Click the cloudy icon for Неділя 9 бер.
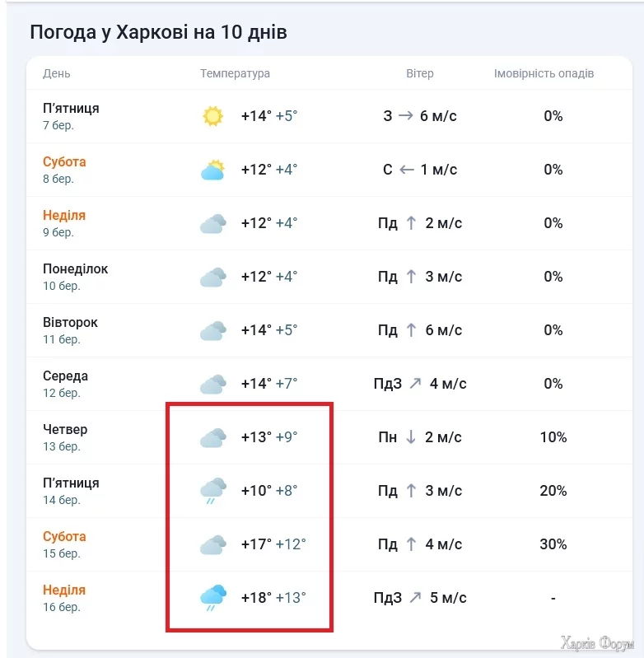This screenshot has height=658, width=644. pyautogui.click(x=212, y=224)
